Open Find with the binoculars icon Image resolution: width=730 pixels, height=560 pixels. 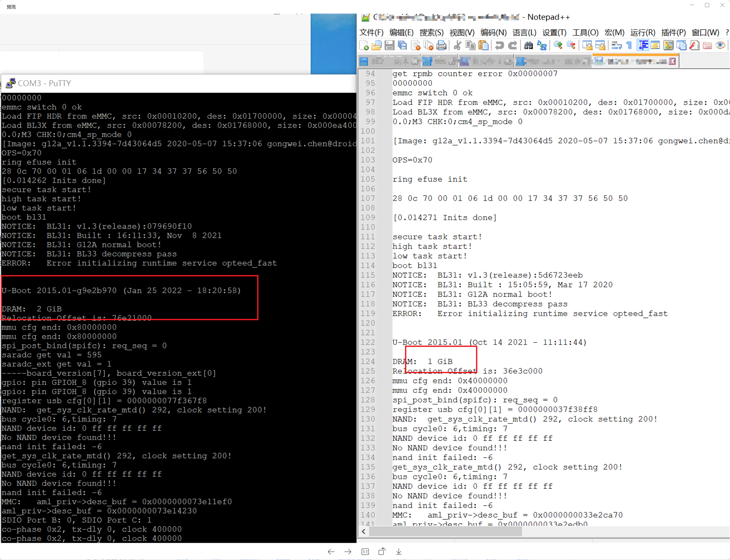point(528,45)
